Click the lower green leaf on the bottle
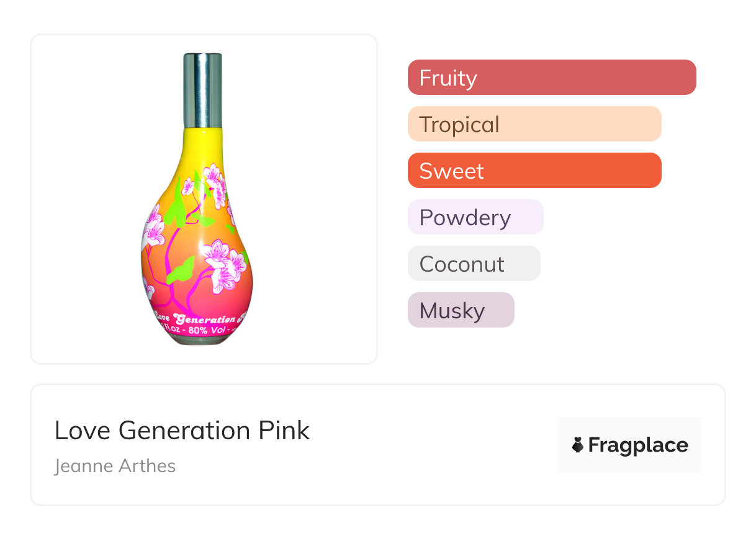756x536 pixels. 181,270
